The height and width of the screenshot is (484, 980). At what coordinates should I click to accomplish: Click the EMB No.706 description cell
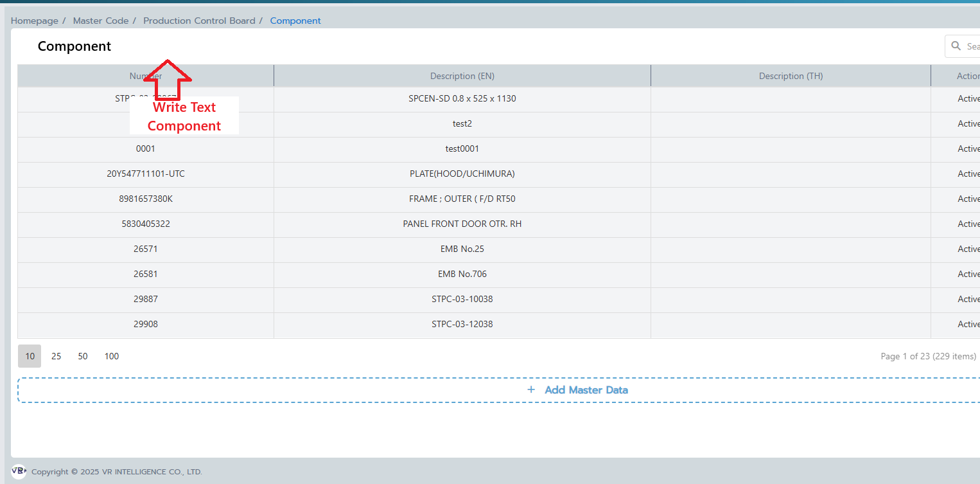tap(462, 274)
